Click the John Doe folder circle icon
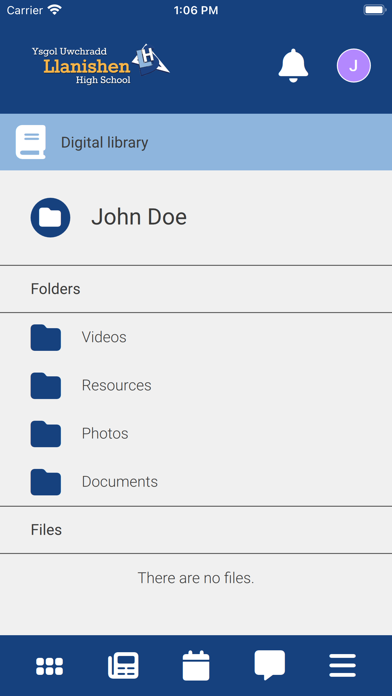The width and height of the screenshot is (392, 696). click(50, 218)
